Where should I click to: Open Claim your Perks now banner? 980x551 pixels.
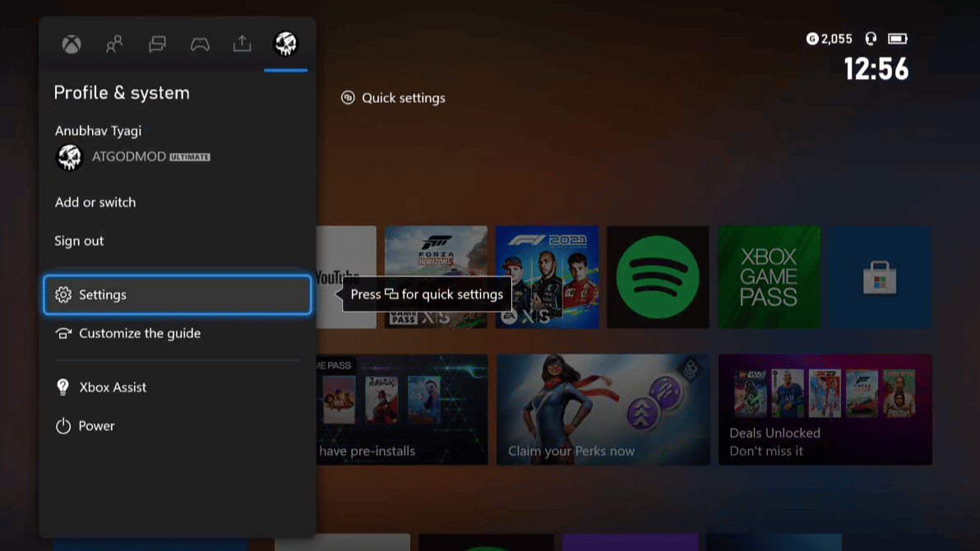[603, 410]
